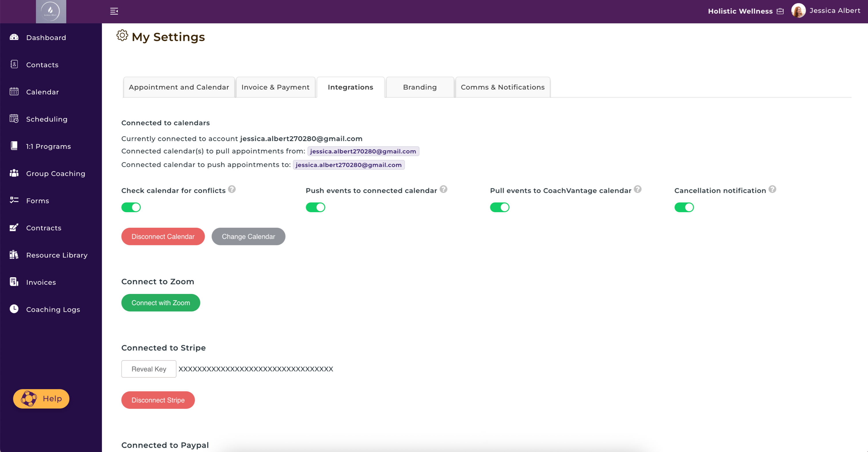868x452 pixels.
Task: Click Reveal Key button for Stripe
Action: click(149, 369)
